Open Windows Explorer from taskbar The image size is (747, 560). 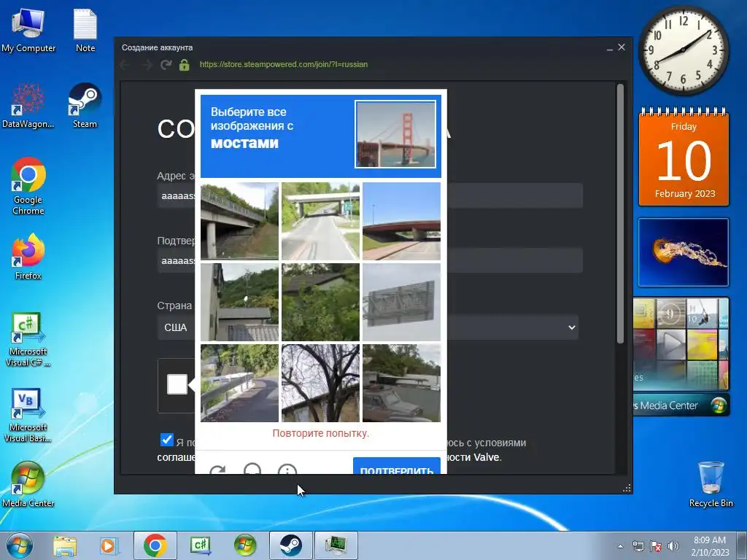[x=65, y=545]
